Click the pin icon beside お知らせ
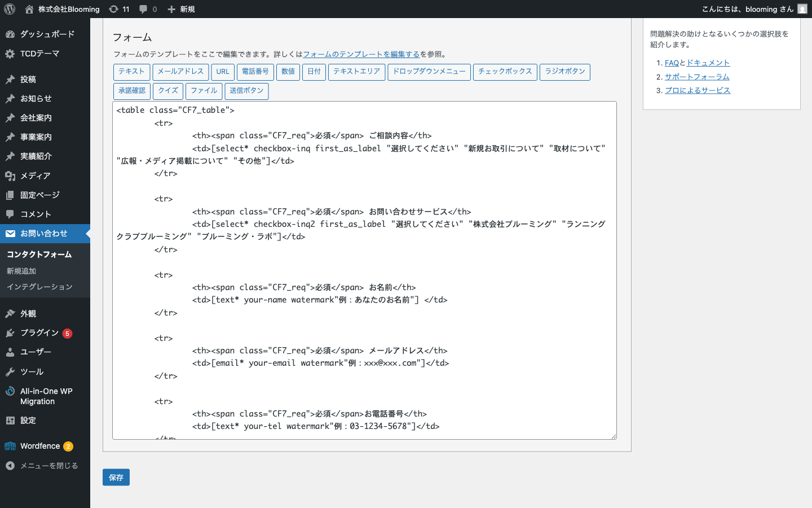The width and height of the screenshot is (812, 508). [10, 99]
